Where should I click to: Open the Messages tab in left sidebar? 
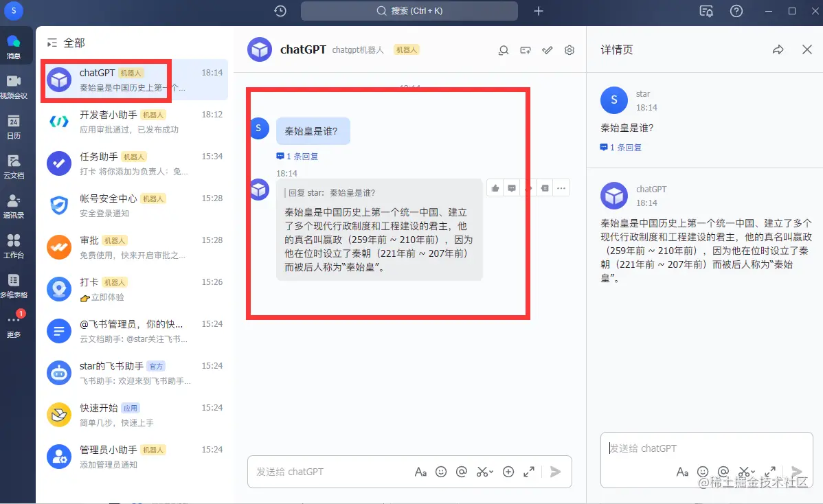[x=14, y=46]
